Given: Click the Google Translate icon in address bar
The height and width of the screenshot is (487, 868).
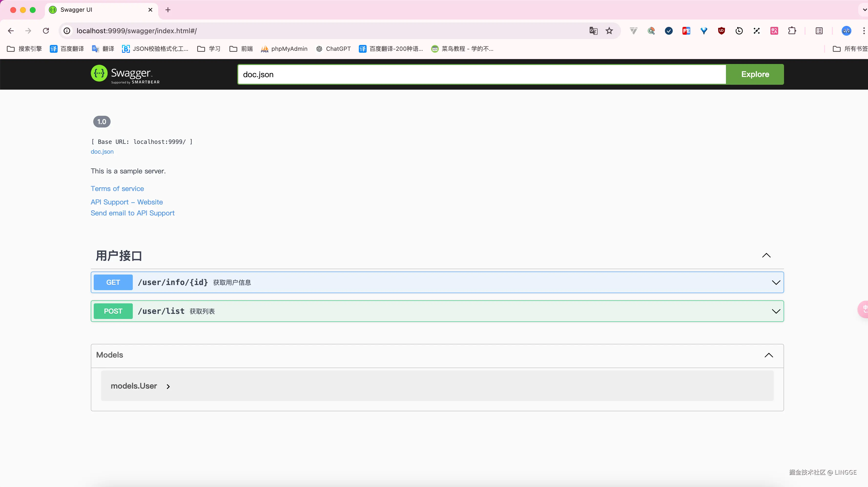Looking at the screenshot, I should pyautogui.click(x=593, y=31).
